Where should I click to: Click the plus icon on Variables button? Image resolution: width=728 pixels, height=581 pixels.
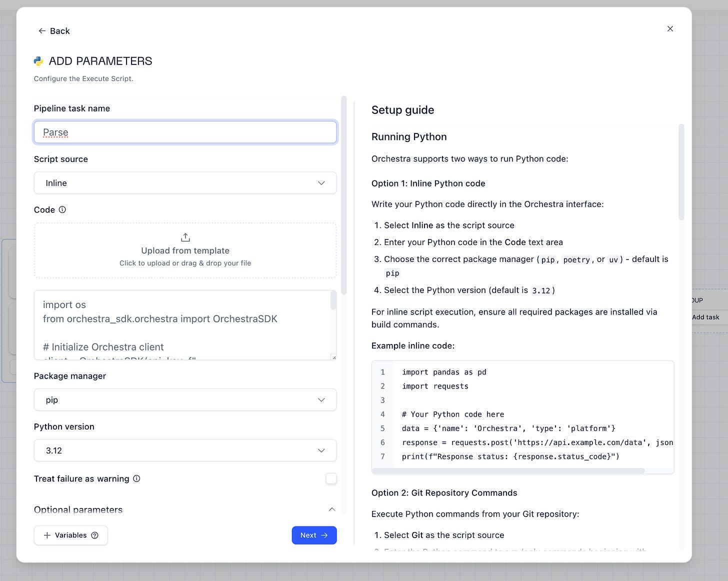(x=47, y=535)
